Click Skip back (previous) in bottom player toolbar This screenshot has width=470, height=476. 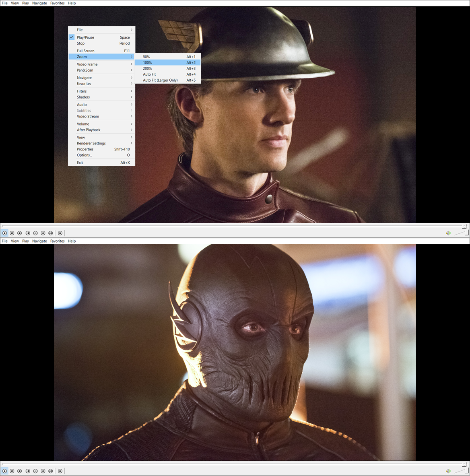click(28, 471)
